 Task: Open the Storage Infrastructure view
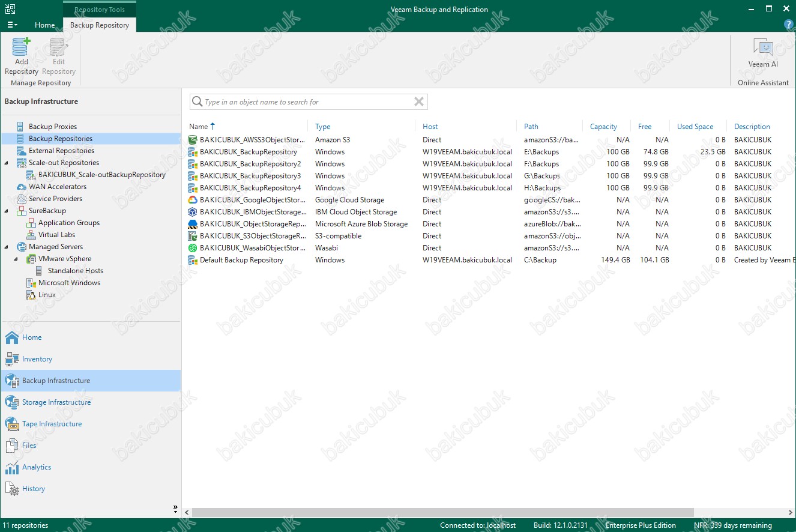coord(91,402)
